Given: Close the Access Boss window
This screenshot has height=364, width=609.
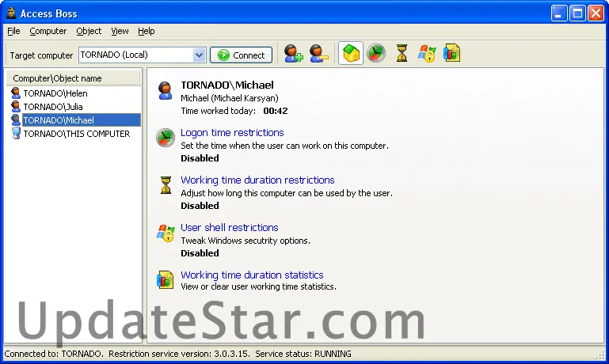Looking at the screenshot, I should 596,13.
